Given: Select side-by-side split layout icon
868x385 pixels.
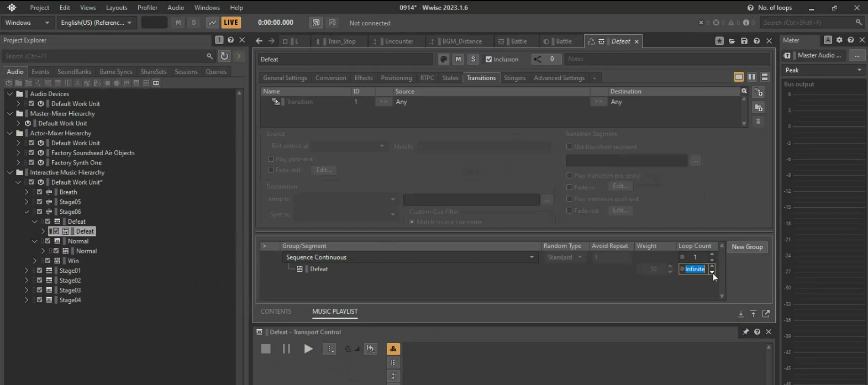Looking at the screenshot, I should (752, 77).
